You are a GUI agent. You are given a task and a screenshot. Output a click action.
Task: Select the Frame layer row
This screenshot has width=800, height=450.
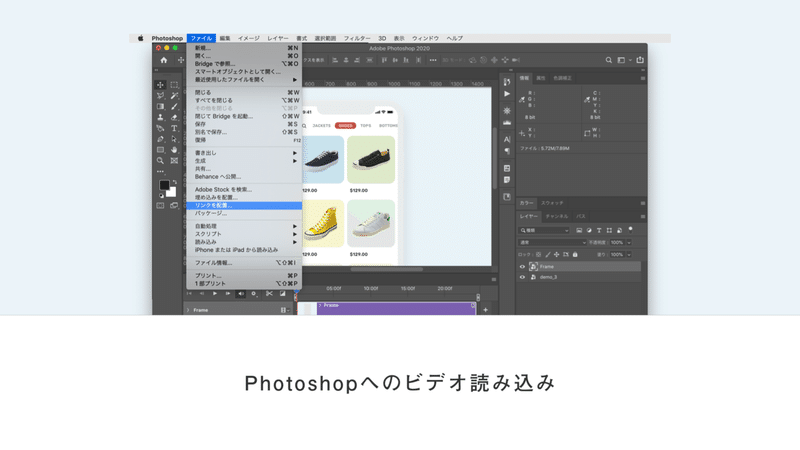[x=580, y=266]
